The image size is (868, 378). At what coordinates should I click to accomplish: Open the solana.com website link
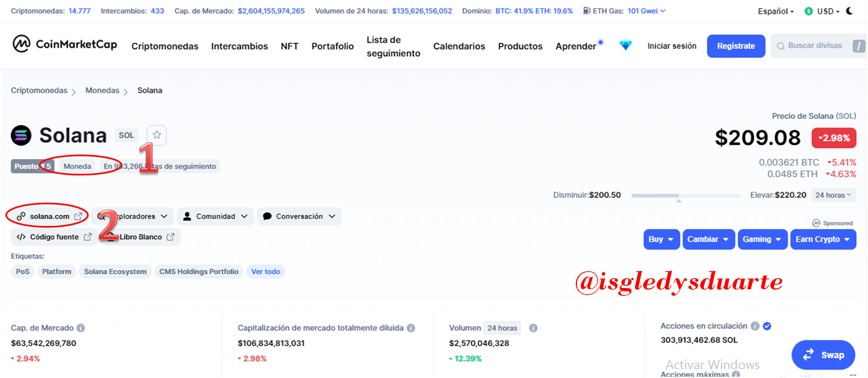coord(49,216)
